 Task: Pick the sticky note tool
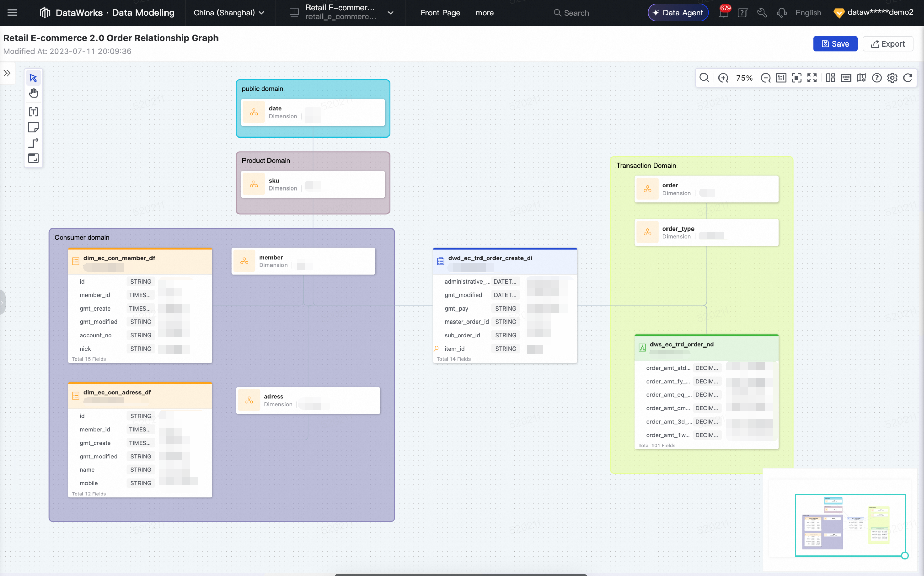tap(33, 127)
